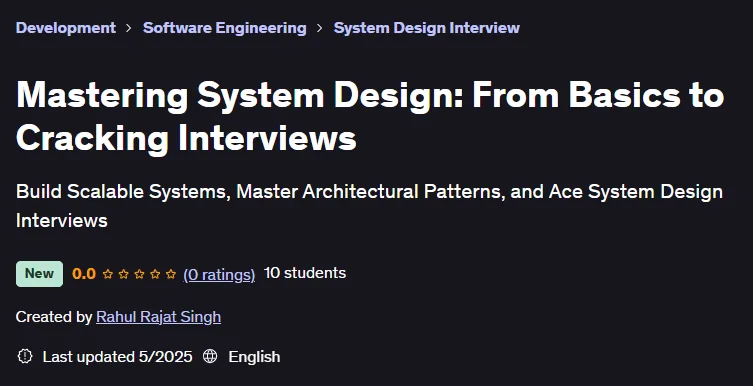This screenshot has width=753, height=386.
Task: Click the 0.0 rating score
Action: pyautogui.click(x=84, y=274)
